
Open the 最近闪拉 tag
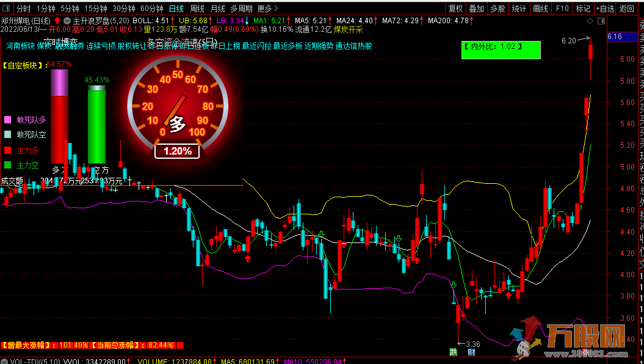tap(257, 46)
